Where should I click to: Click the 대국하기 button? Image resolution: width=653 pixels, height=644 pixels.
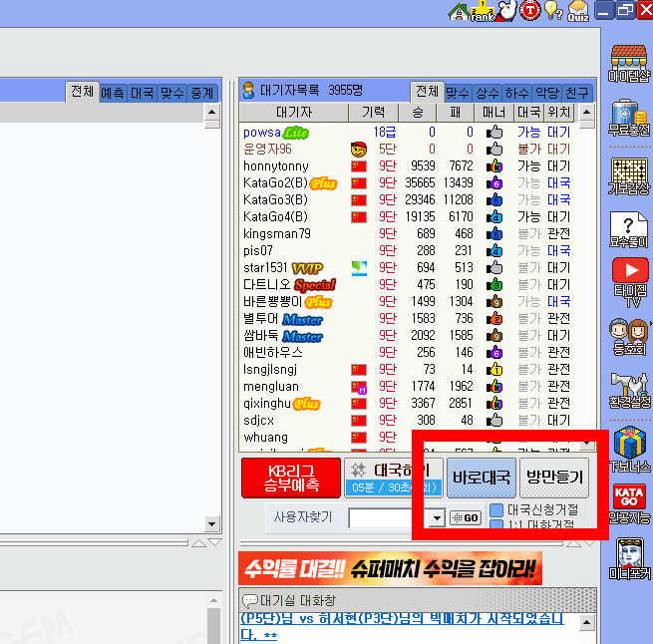(393, 478)
